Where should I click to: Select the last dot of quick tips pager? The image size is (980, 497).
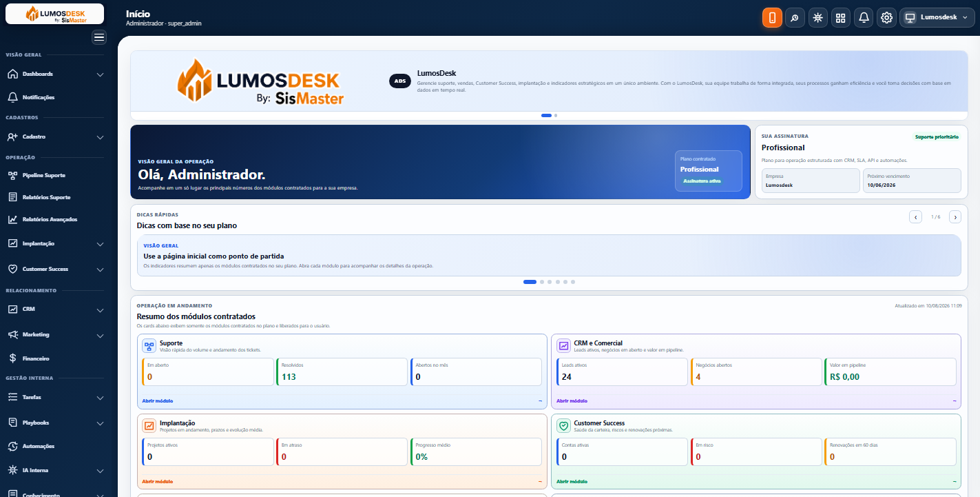coord(573,282)
